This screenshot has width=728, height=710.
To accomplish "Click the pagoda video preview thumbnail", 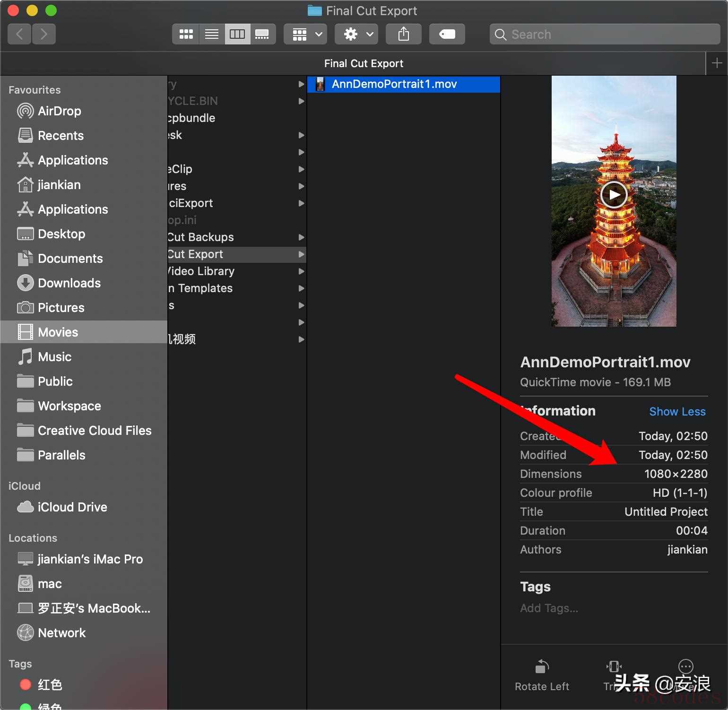I will pyautogui.click(x=614, y=201).
